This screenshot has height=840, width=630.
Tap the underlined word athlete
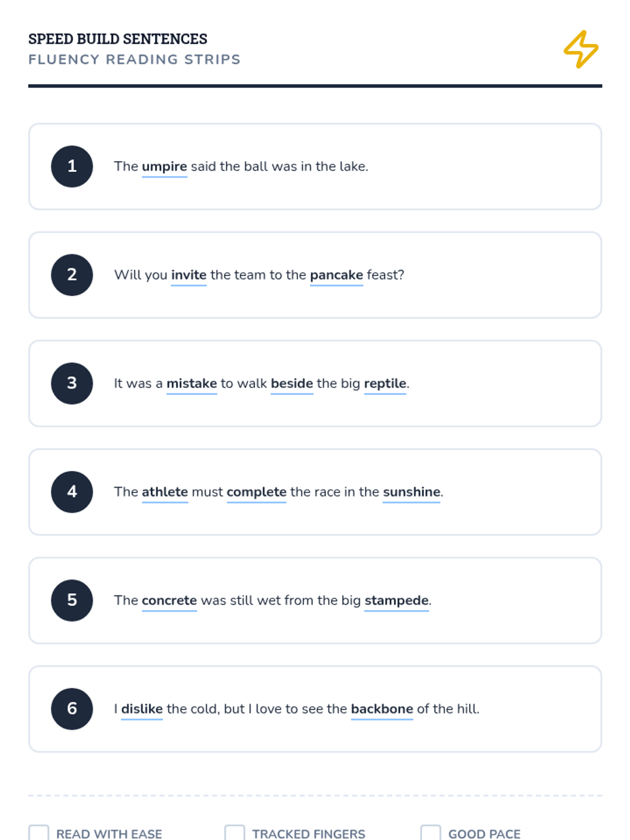tap(165, 492)
